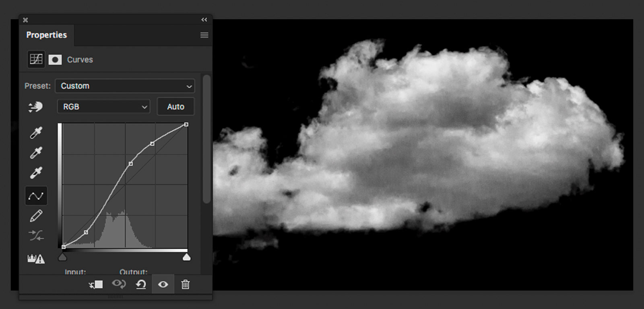644x309 pixels.
Task: Toggle Curves layer visibility eye
Action: 163,284
